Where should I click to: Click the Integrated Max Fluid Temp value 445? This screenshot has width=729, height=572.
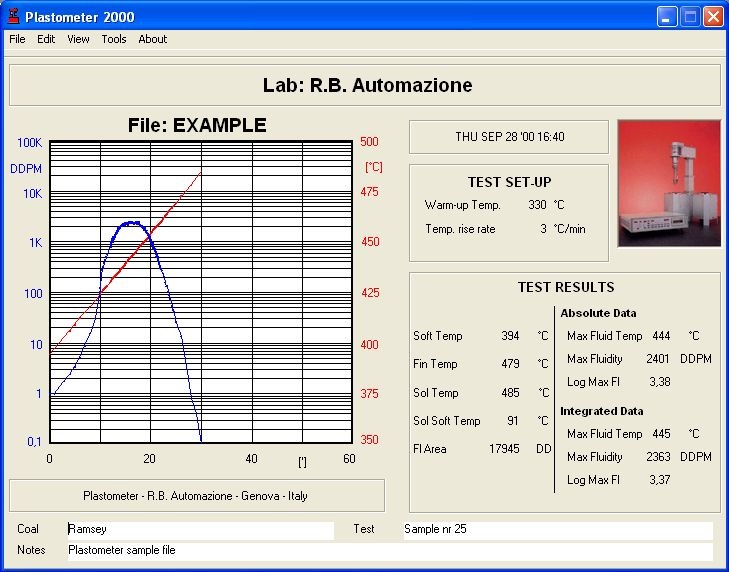point(661,434)
